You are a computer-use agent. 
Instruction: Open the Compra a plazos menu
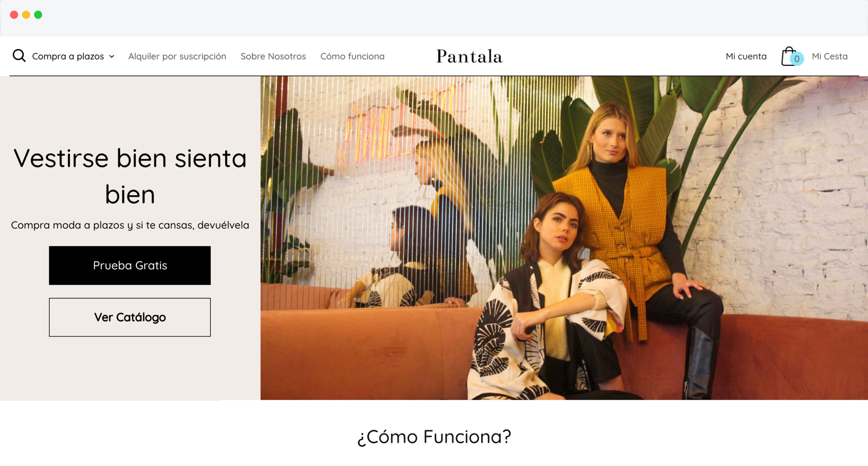tap(68, 56)
